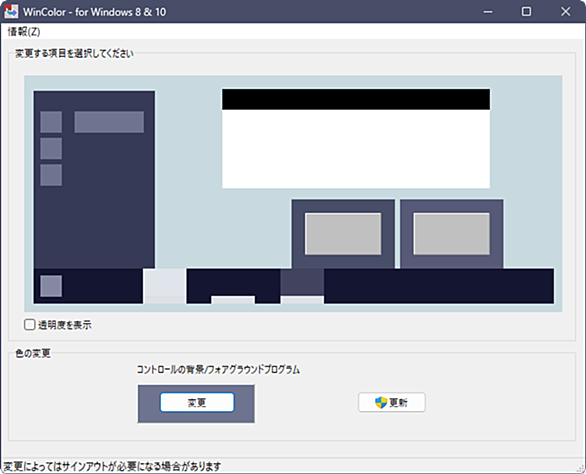Click the bottom small tile in start menu preview
Screen dimensions: 586x474
(51, 175)
